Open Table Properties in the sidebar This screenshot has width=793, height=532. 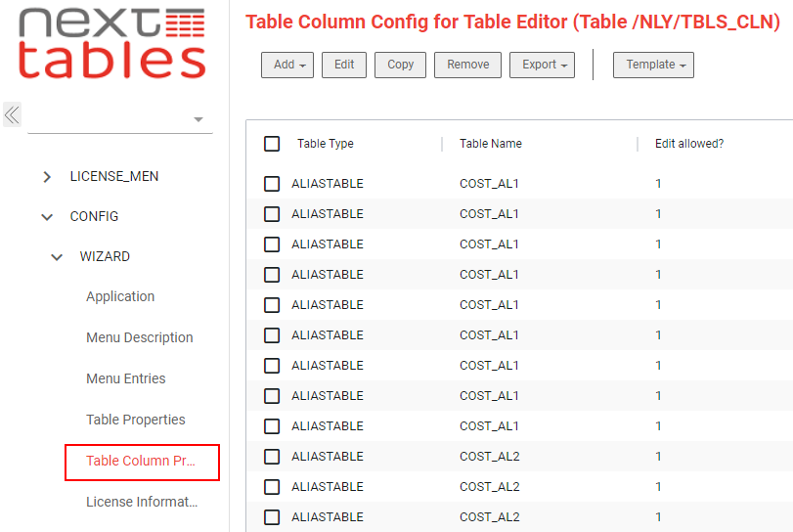click(136, 420)
